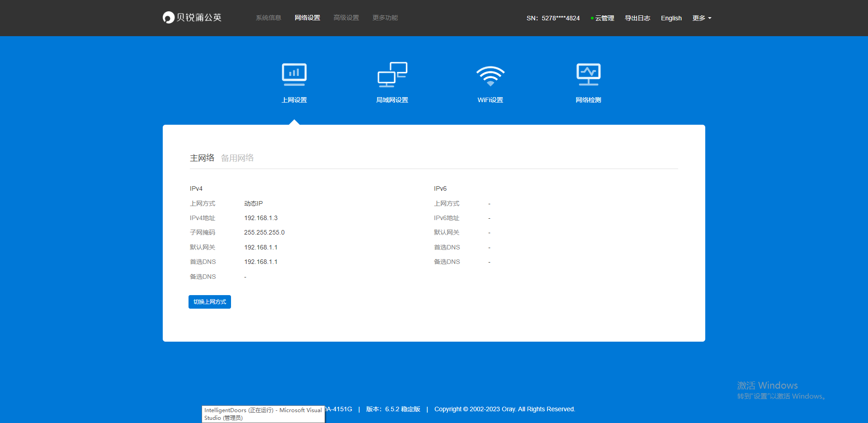The width and height of the screenshot is (868, 423).
Task: Switch language to English
Action: click(671, 18)
